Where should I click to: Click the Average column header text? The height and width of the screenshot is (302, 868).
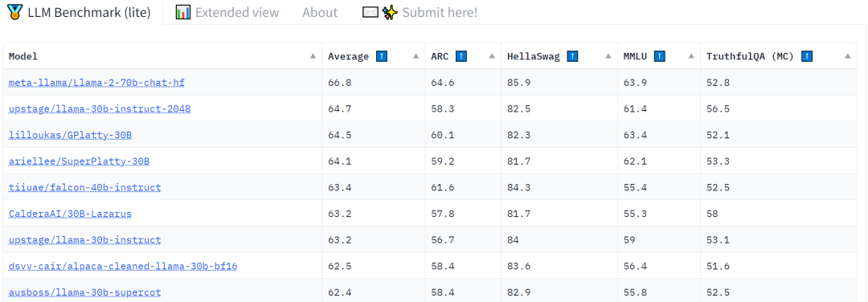[x=348, y=56]
